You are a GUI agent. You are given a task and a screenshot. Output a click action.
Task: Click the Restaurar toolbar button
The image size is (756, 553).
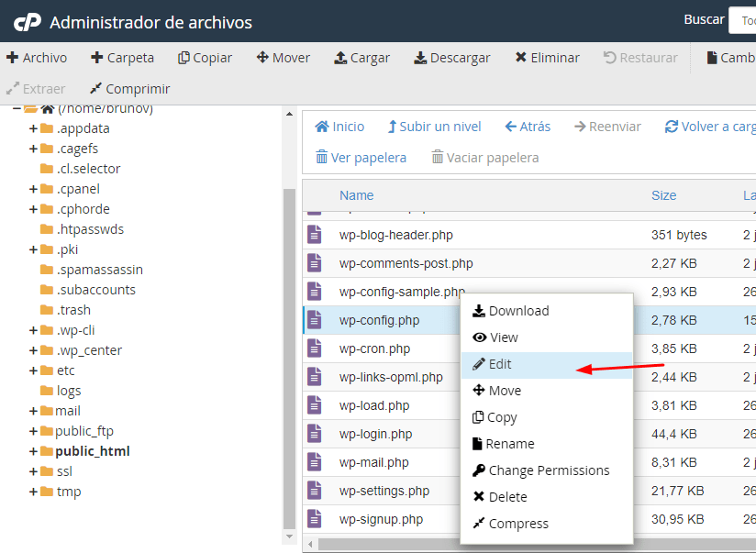(640, 58)
